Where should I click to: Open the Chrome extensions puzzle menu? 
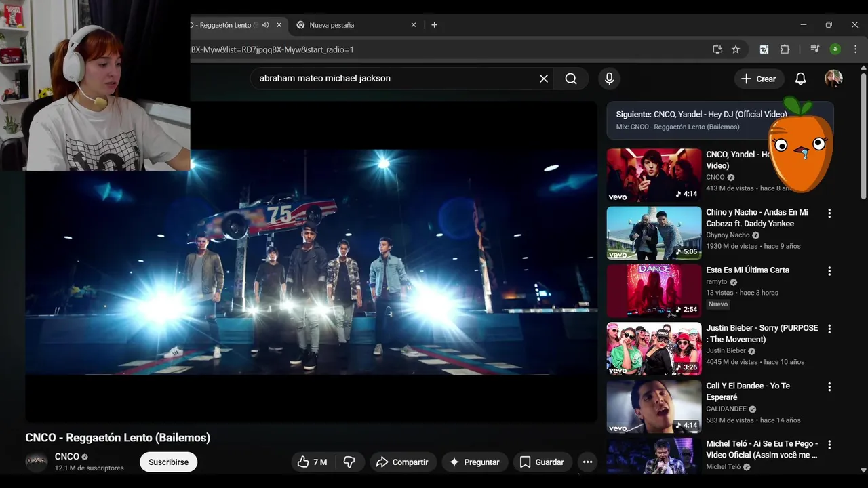tap(785, 49)
